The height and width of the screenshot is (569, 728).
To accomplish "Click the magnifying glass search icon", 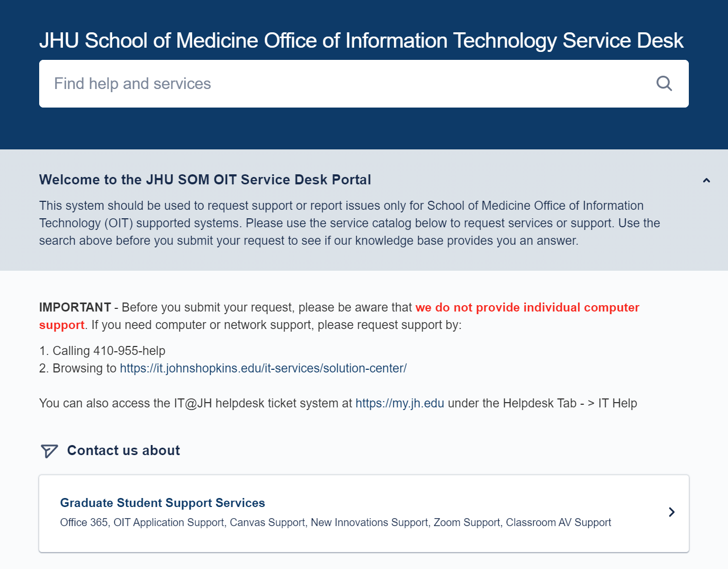I will [664, 84].
